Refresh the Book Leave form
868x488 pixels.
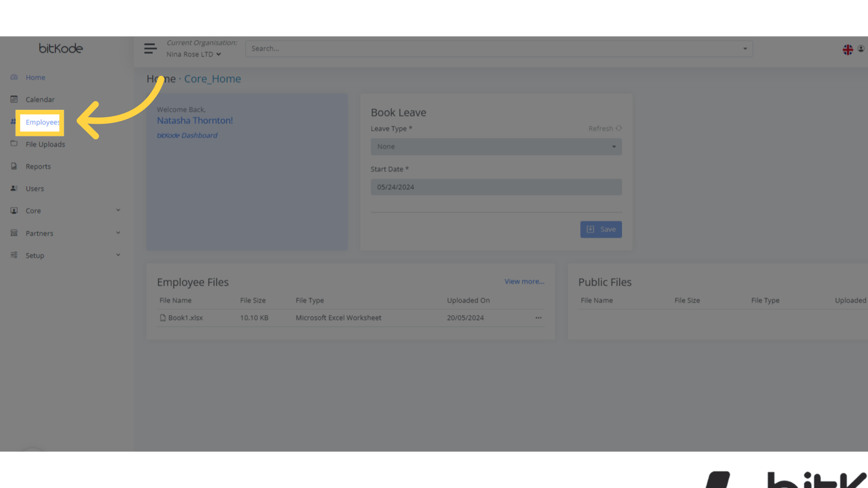[x=605, y=128]
